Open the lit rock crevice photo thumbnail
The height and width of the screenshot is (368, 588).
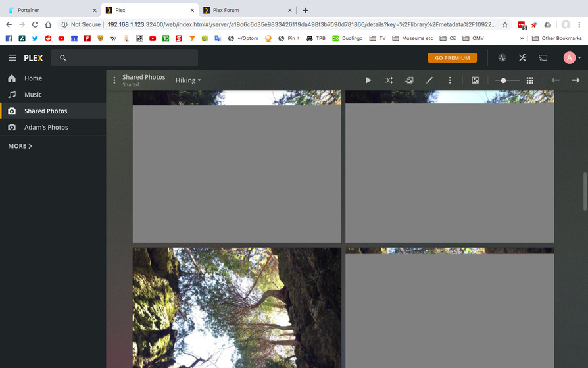click(x=237, y=307)
